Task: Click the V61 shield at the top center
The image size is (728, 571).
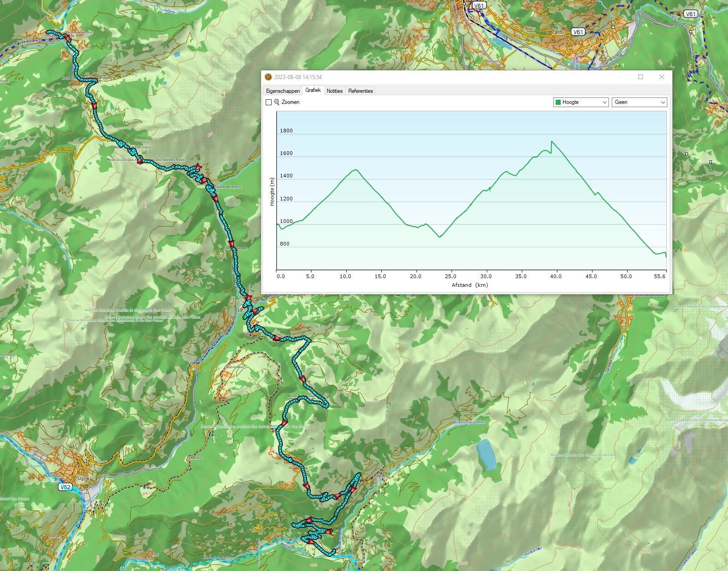Action: [x=479, y=6]
